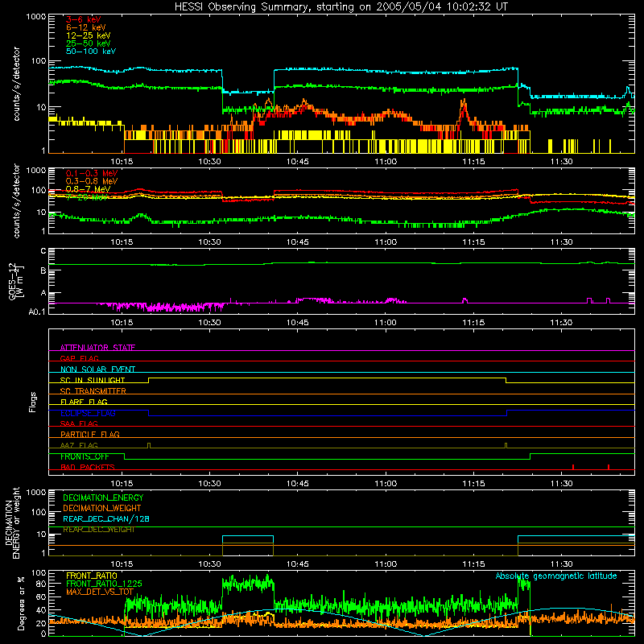Click the REAR_DEC_CHAN/128 legend label
Image resolution: width=644 pixels, height=644 pixels.
[106, 518]
